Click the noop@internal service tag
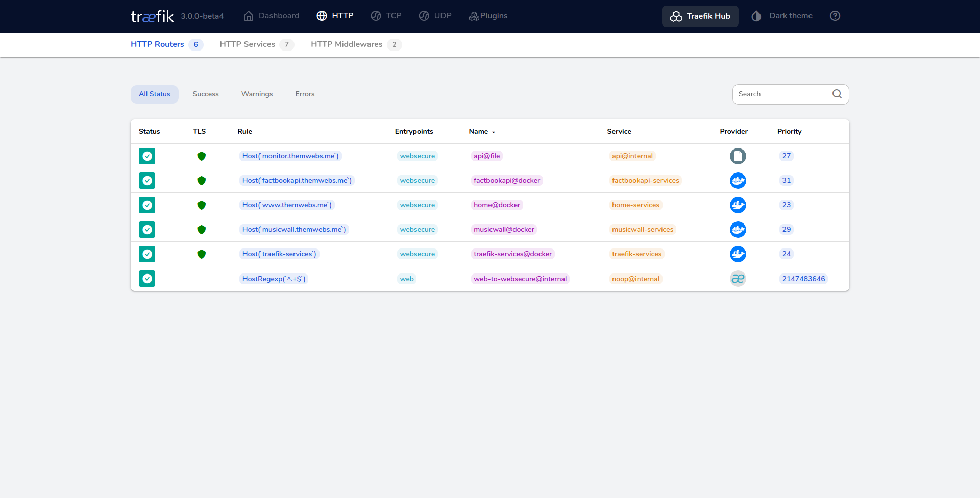 (636, 279)
